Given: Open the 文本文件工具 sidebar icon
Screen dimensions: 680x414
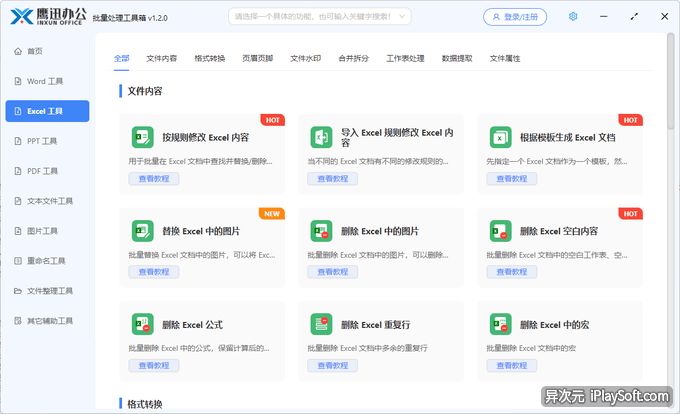Looking at the screenshot, I should click(x=18, y=201).
